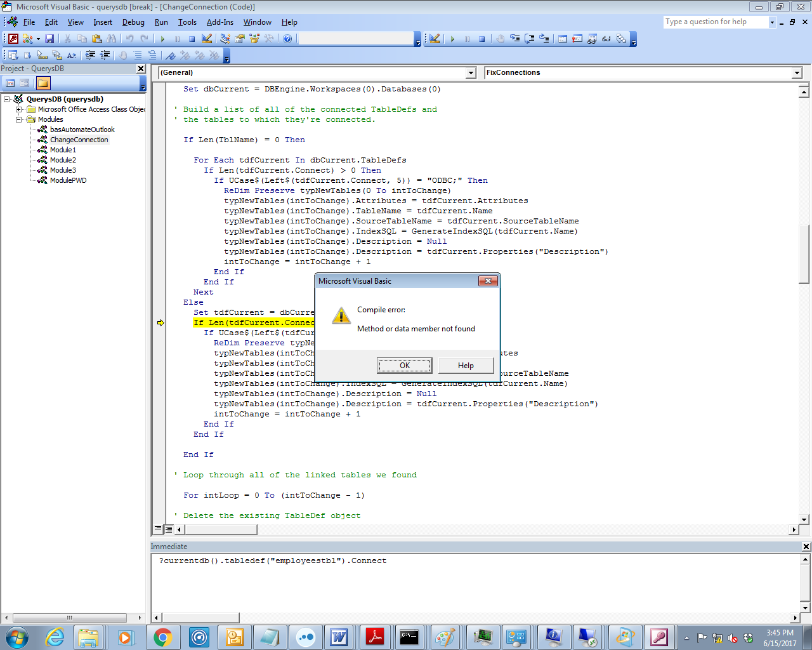Open the Object Browser icon
This screenshot has height=650, width=812.
[x=253, y=38]
